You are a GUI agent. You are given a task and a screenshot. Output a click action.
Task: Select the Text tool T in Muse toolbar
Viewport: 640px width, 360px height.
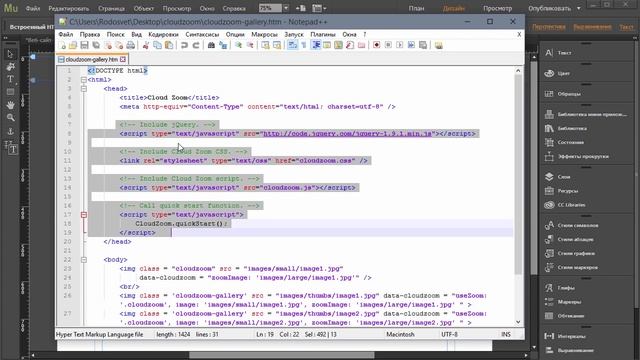(11, 79)
